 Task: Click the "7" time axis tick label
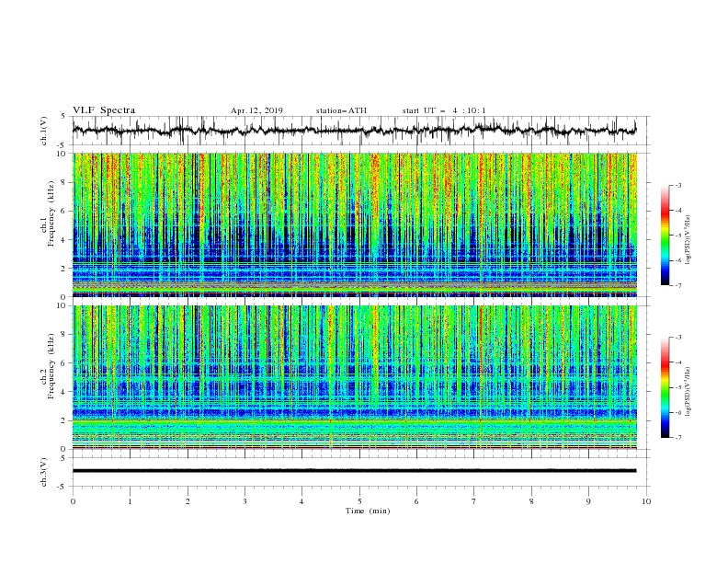(x=474, y=501)
